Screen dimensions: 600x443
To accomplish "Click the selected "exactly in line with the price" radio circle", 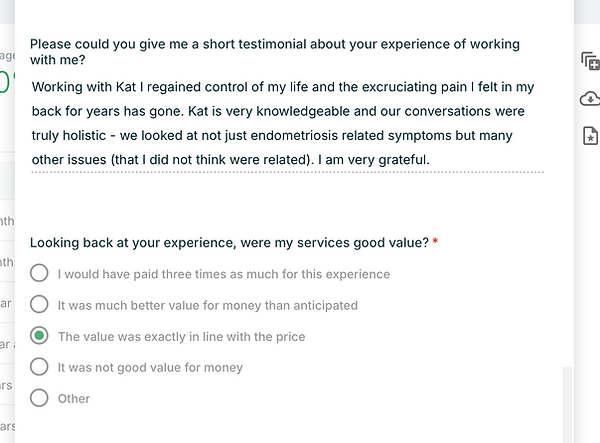I will (x=40, y=336).
